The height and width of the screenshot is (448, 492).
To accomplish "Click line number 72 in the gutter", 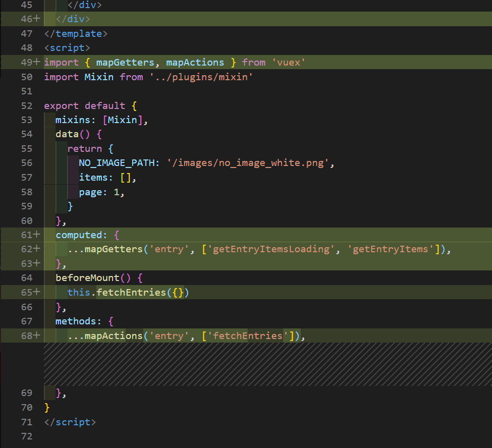I will [27, 436].
